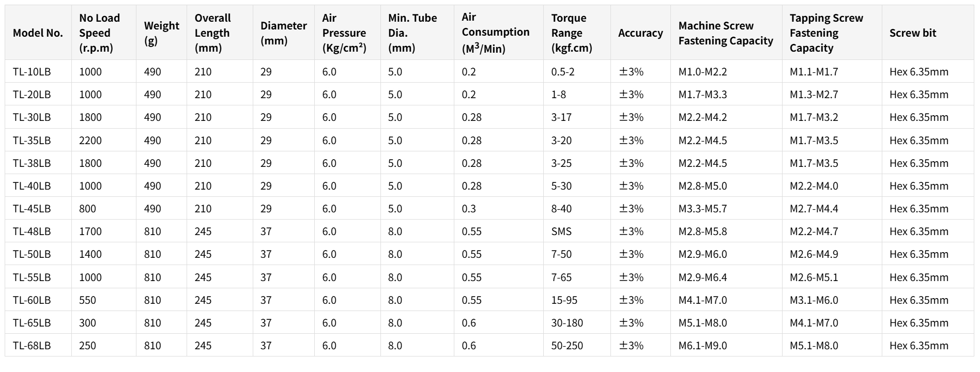
Task: Select the TL-35LB model cell
Action: pos(32,141)
